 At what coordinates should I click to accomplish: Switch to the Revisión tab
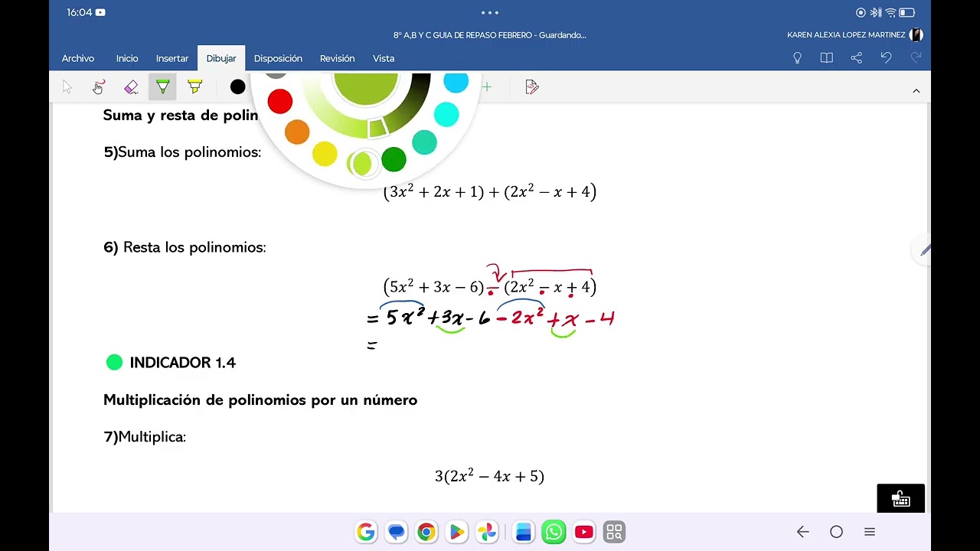338,58
